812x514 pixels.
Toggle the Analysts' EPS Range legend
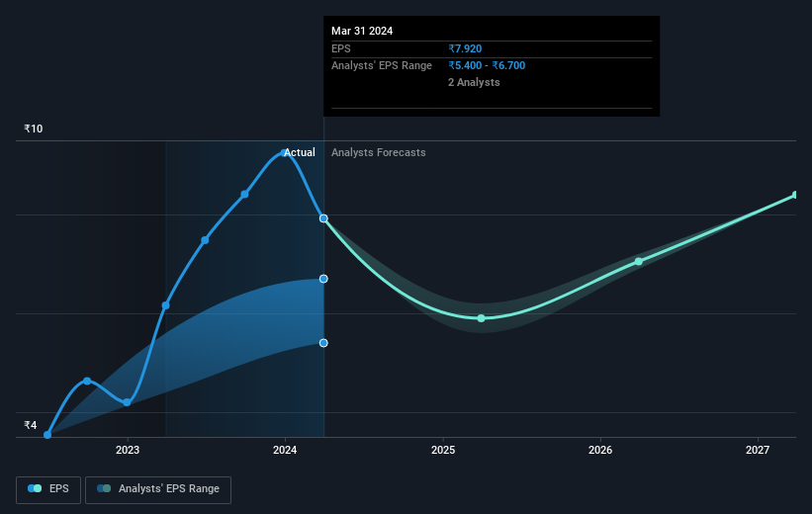point(158,489)
